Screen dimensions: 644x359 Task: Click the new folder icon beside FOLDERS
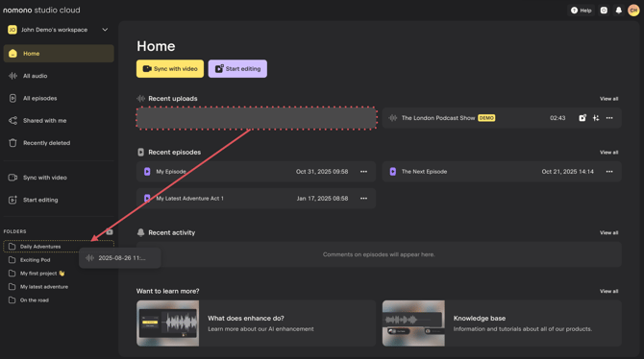coord(110,231)
